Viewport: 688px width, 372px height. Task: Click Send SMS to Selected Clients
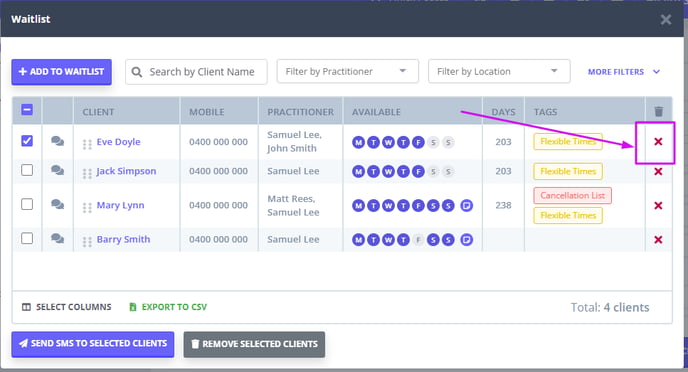(93, 344)
